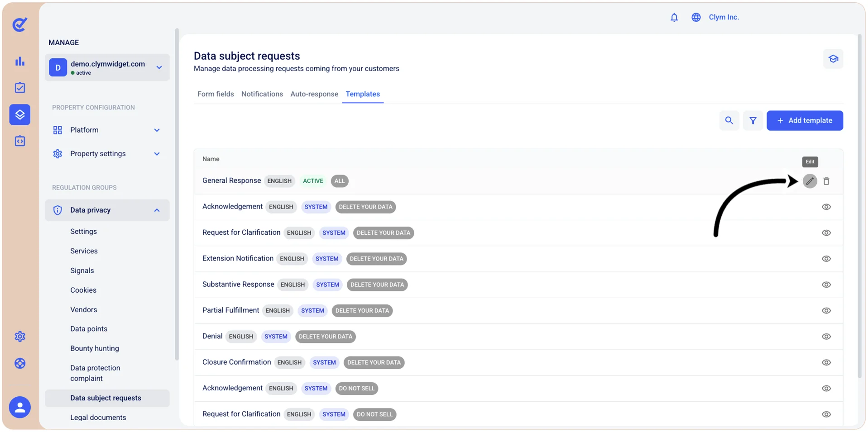View the Denial template via its eye icon
Screen dimensions: 868x432
[x=826, y=337]
